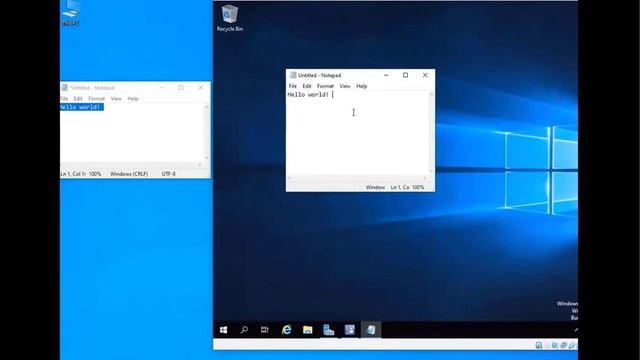Open View menu in VM Notepad
Viewport: 640px width, 360px height.
click(x=345, y=86)
